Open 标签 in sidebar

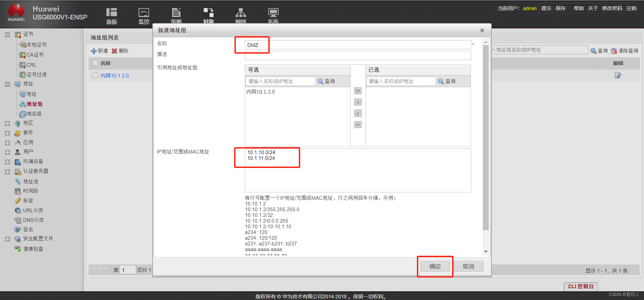[x=28, y=200]
